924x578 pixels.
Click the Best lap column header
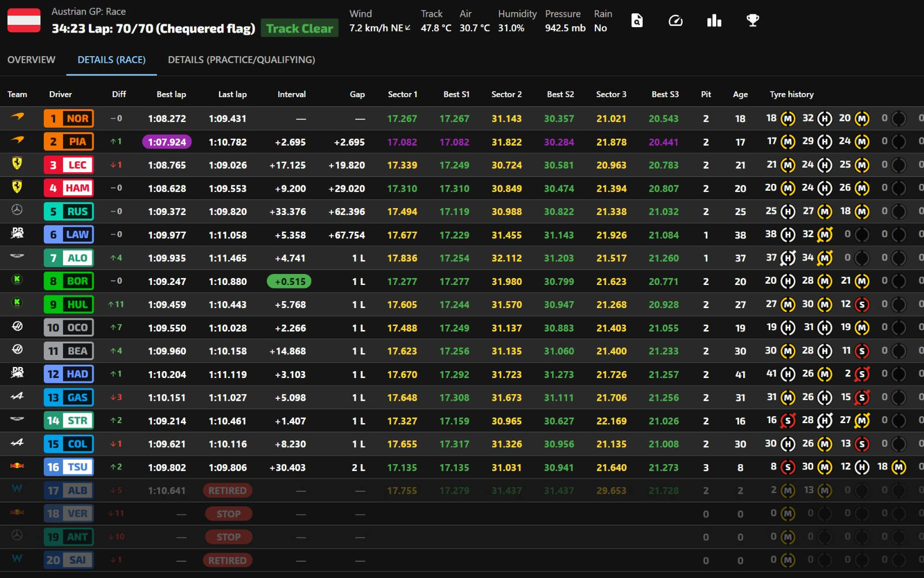click(171, 94)
